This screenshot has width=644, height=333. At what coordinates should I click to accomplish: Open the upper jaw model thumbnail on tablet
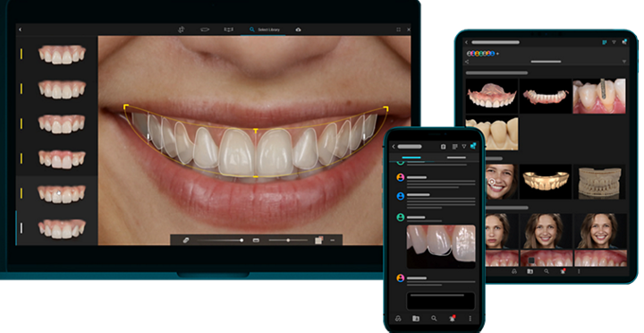(x=492, y=96)
